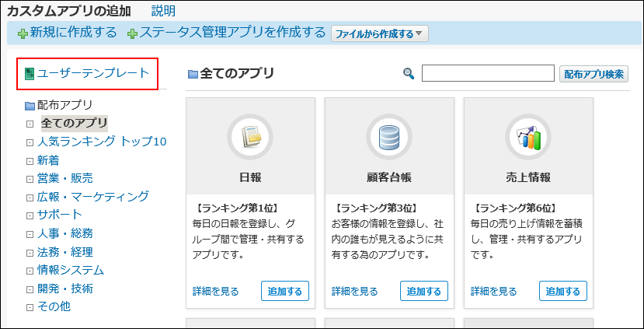The height and width of the screenshot is (329, 644).
Task: Click 詳細を見る for 売上情報
Action: coord(493,292)
